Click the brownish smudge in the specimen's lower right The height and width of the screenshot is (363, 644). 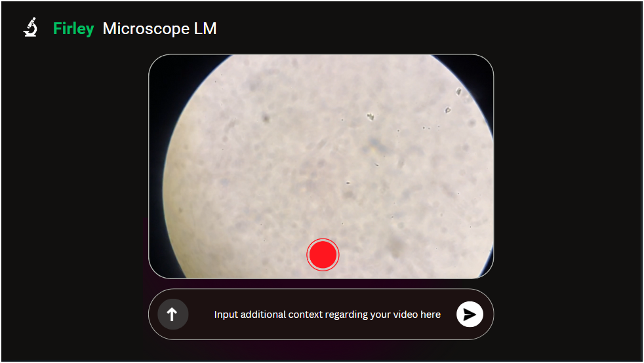coord(395,246)
